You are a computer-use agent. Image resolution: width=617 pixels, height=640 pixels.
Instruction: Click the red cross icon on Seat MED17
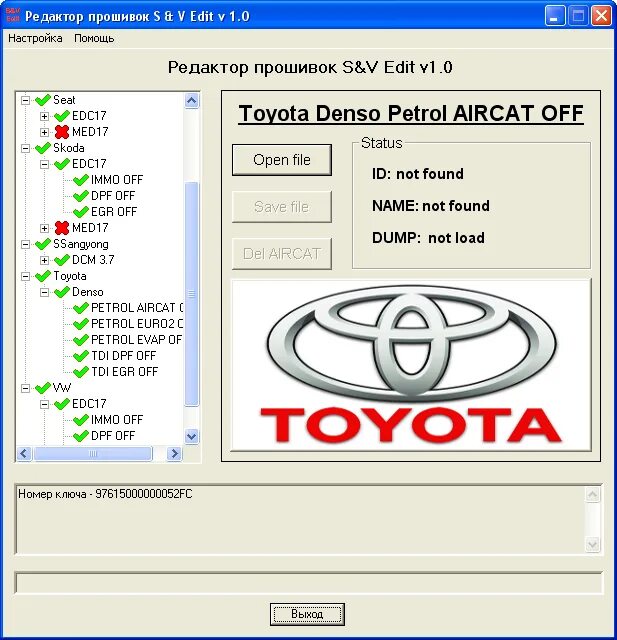(x=62, y=132)
